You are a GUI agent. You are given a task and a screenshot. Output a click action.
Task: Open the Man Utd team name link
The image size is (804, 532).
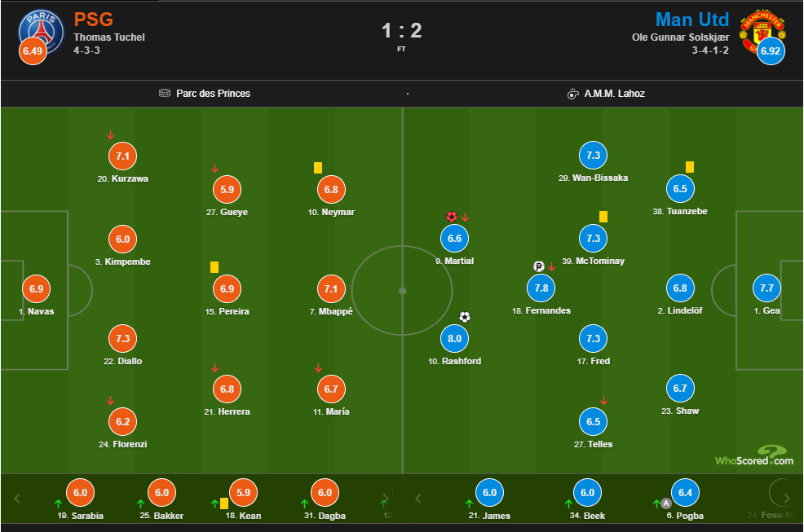[x=692, y=20]
